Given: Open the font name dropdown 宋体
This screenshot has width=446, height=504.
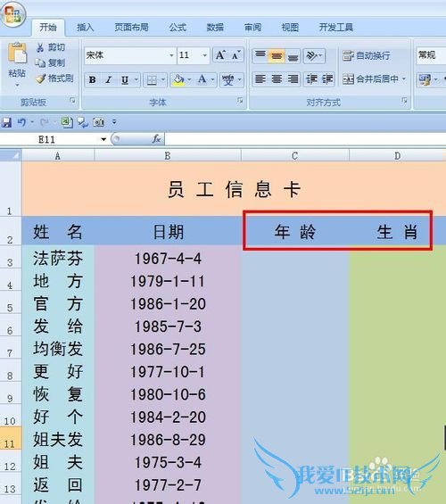Looking at the screenshot, I should pyautogui.click(x=171, y=55).
